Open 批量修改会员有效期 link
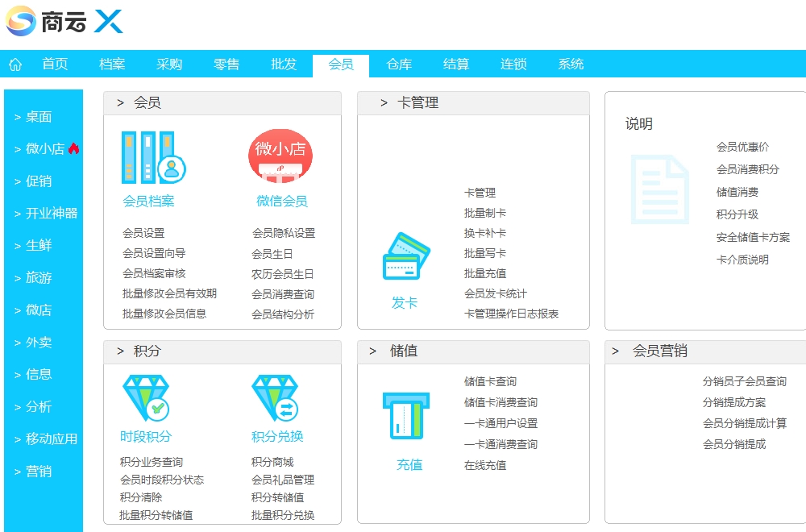The width and height of the screenshot is (806, 532). (x=169, y=293)
